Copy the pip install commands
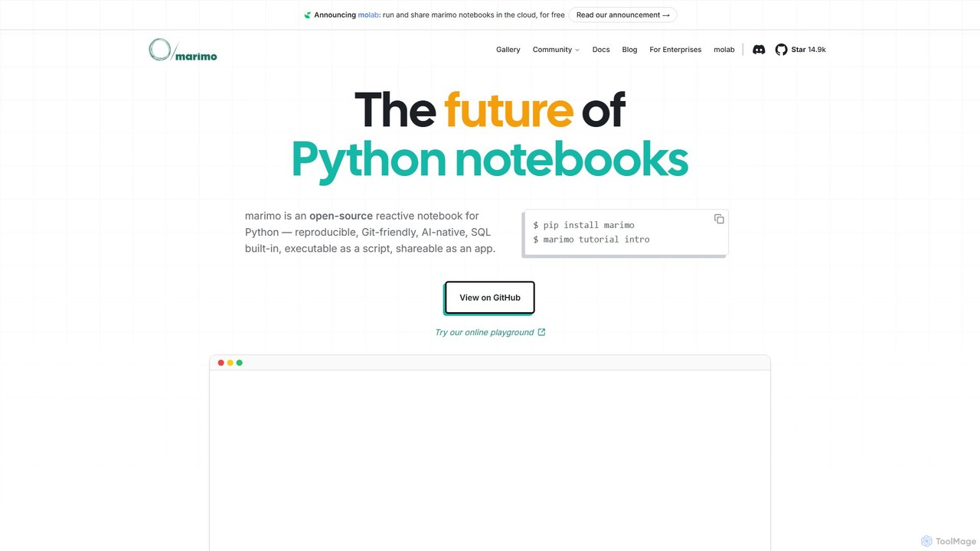Screen dimensions: 980x551 tap(719, 219)
